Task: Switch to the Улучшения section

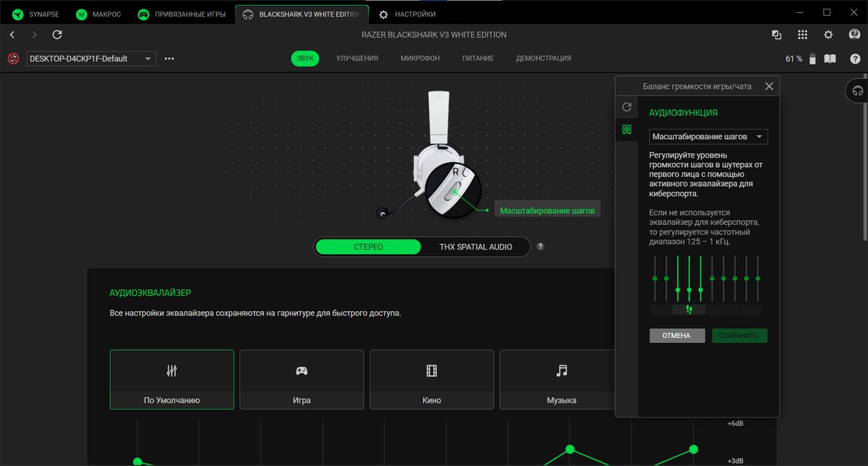Action: point(357,59)
